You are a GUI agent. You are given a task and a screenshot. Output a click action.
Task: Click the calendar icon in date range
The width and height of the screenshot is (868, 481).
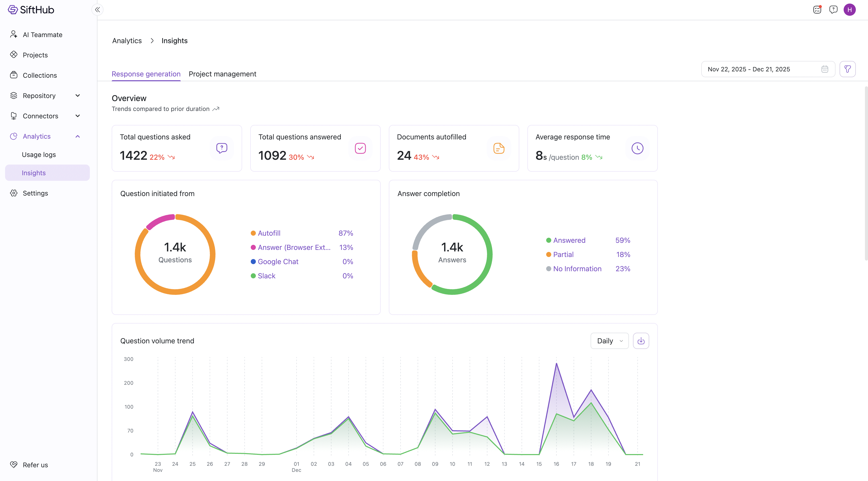click(x=825, y=69)
